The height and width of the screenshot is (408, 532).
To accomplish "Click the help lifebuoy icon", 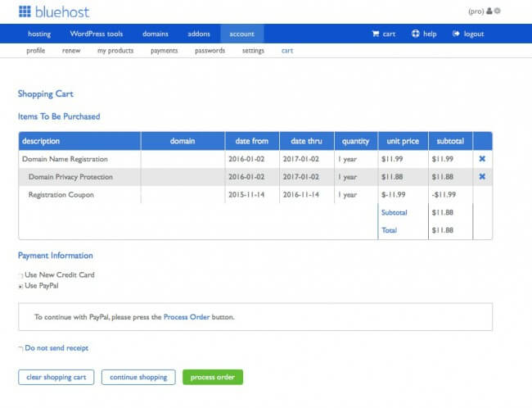I will tap(416, 34).
